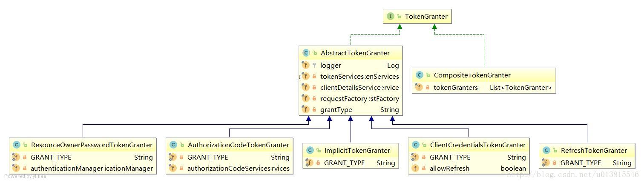Click the Log type label
This screenshot has height=183, width=644.
pos(393,66)
